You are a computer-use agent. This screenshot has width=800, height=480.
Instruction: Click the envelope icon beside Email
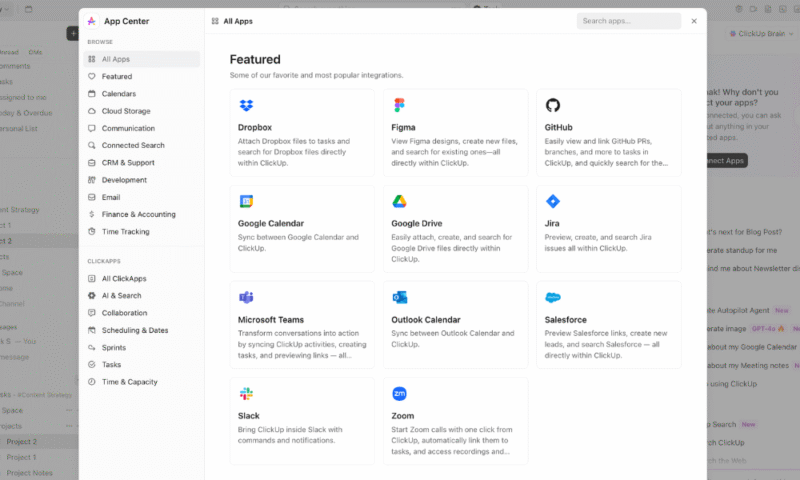[x=92, y=197]
